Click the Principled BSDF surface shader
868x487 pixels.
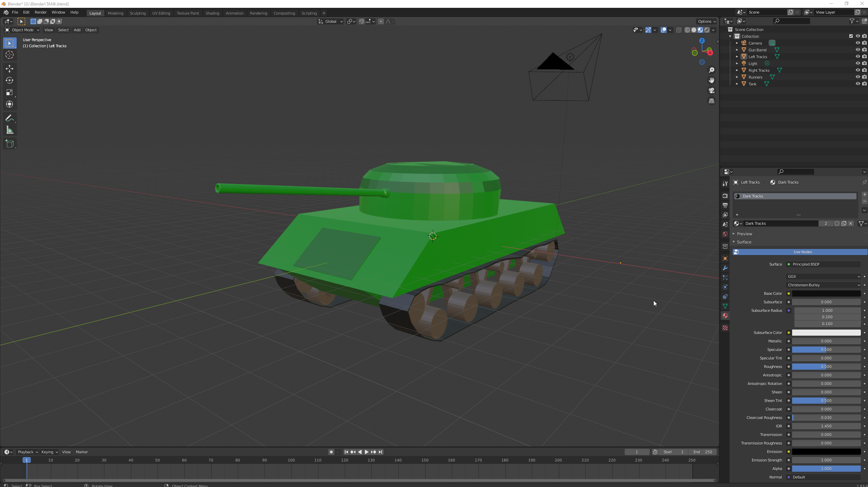823,264
